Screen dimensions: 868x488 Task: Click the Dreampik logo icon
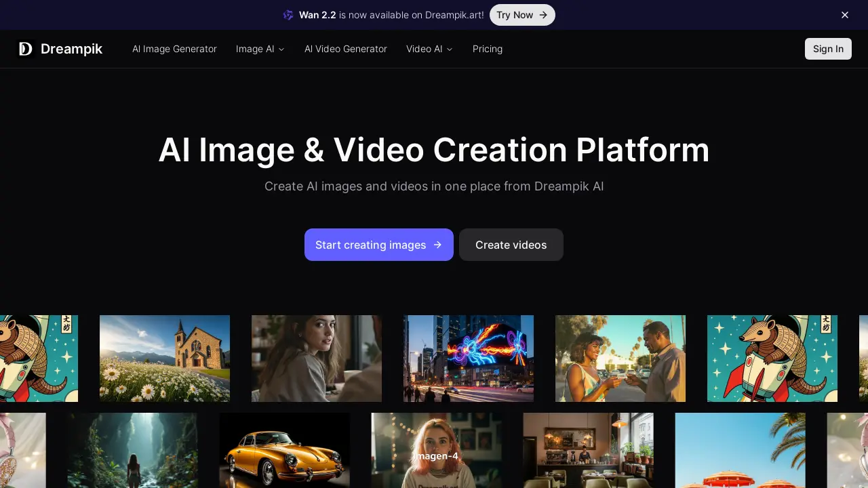(26, 49)
